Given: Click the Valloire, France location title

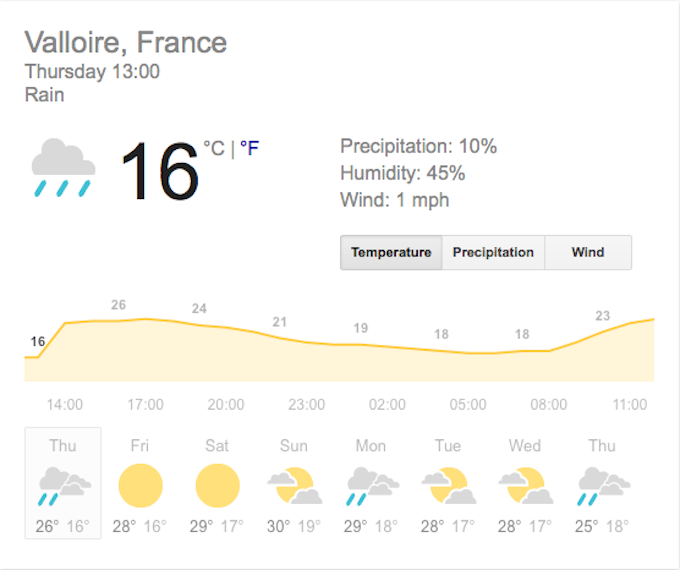Looking at the screenshot, I should click(x=126, y=43).
